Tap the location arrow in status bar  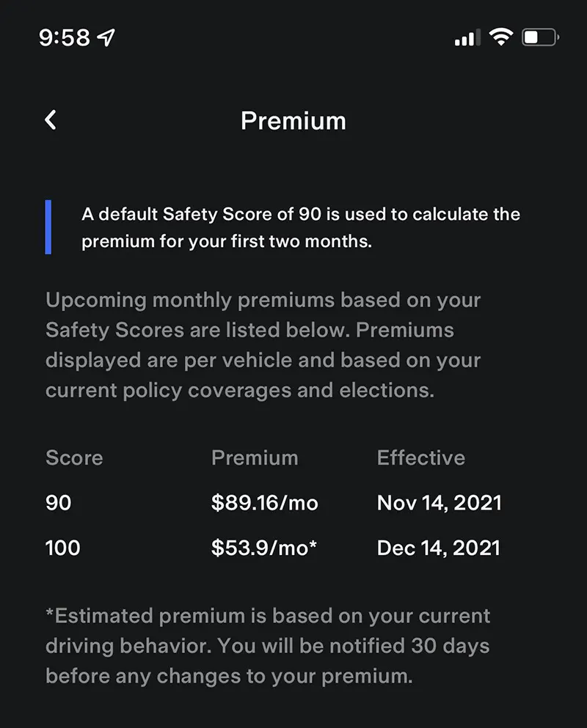pos(107,37)
